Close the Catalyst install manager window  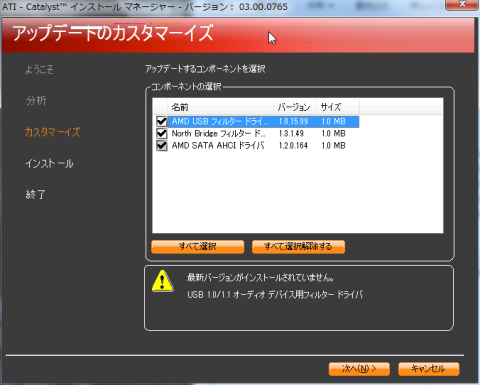(461, 5)
